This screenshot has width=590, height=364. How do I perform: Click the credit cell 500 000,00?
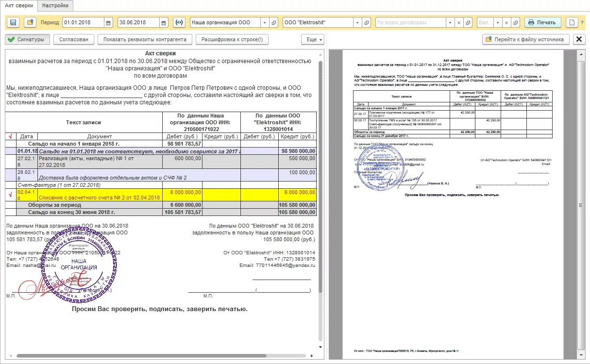click(297, 162)
